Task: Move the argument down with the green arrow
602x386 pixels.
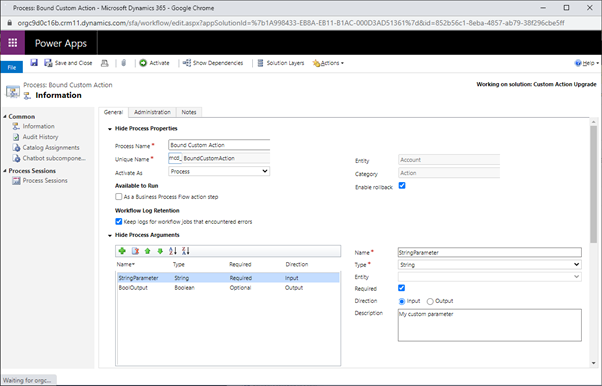Action: pyautogui.click(x=160, y=251)
